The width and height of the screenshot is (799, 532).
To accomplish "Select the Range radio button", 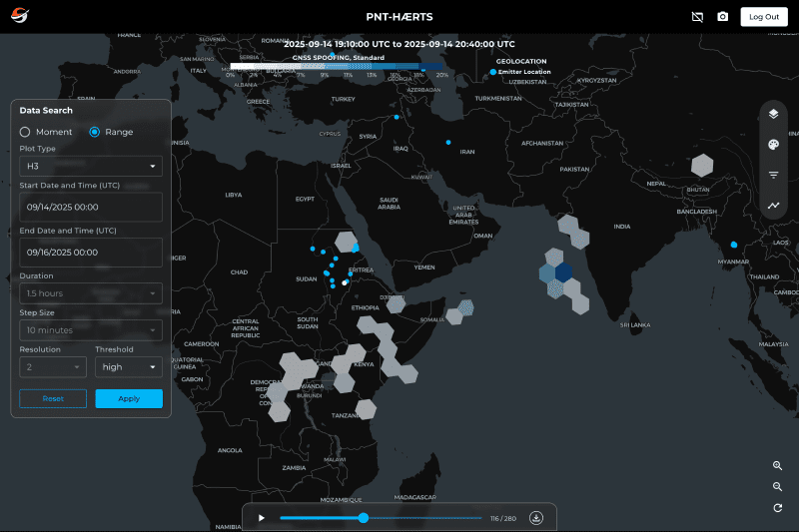I will coord(94,132).
